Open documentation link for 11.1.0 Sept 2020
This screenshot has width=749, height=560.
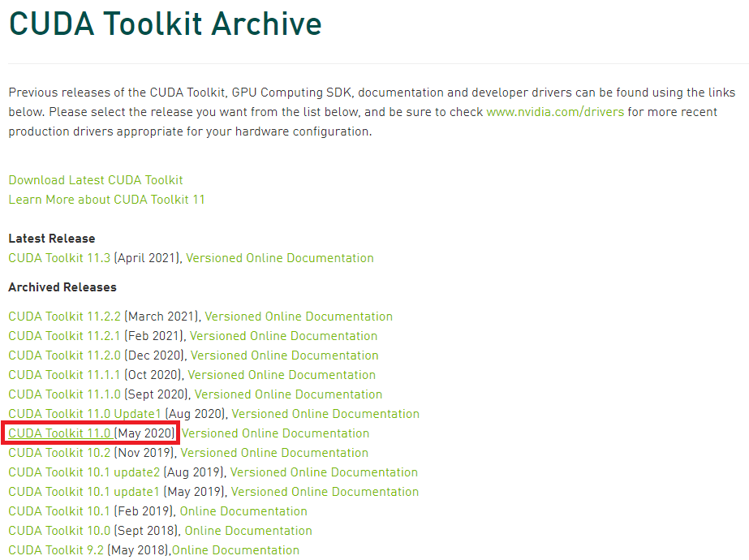[289, 394]
